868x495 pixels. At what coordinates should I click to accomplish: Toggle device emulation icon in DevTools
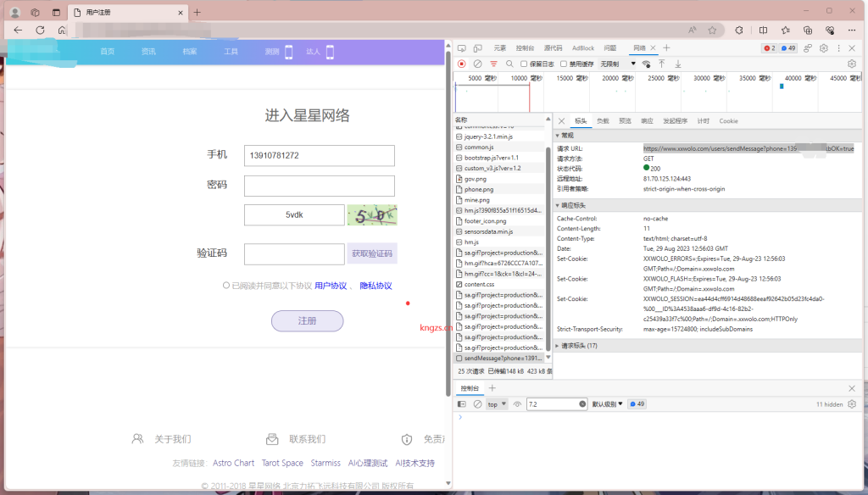[x=478, y=48]
